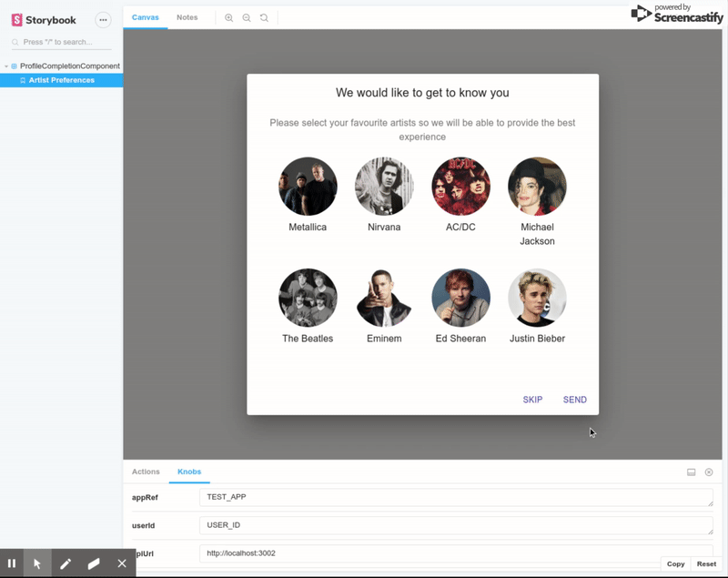Click the Ed Sheeran name label
The width and height of the screenshot is (728, 578).
[x=460, y=339]
